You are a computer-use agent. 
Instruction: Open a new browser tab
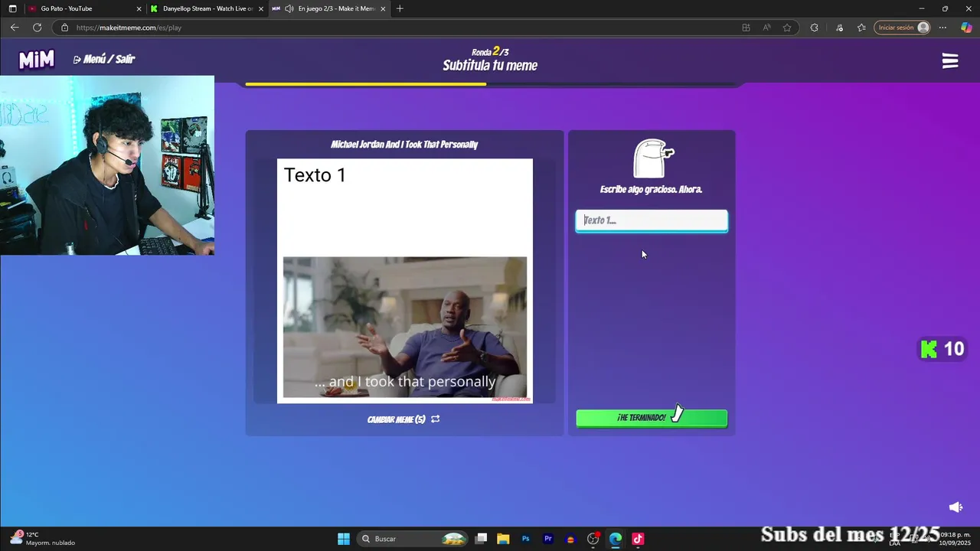(x=400, y=8)
